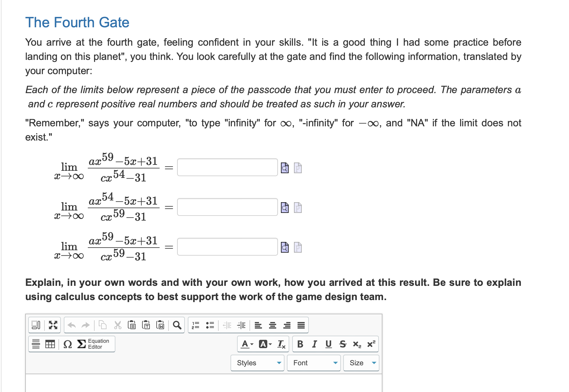Toggle italic formatting
The height and width of the screenshot is (392, 569).
314,344
